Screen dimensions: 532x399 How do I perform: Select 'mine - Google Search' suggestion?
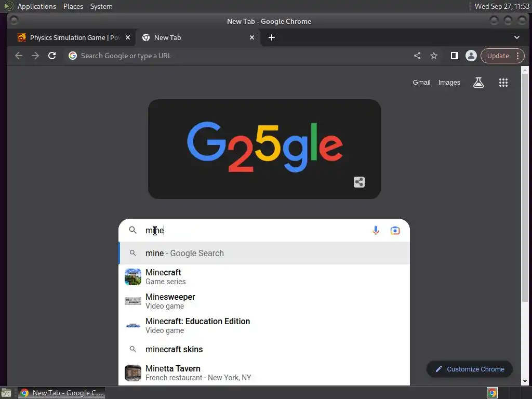click(264, 253)
